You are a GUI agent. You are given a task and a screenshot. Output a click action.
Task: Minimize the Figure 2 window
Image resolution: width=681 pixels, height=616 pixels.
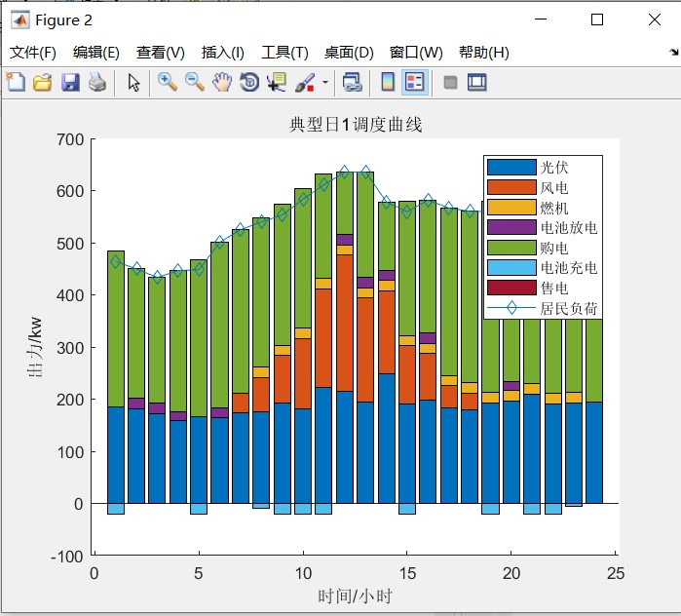pos(541,19)
